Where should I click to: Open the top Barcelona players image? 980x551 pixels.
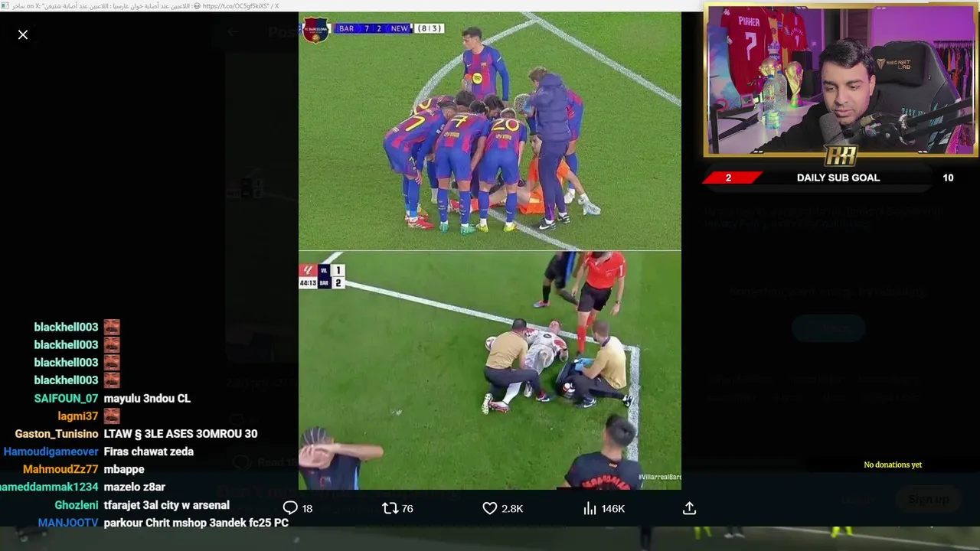[x=490, y=131]
